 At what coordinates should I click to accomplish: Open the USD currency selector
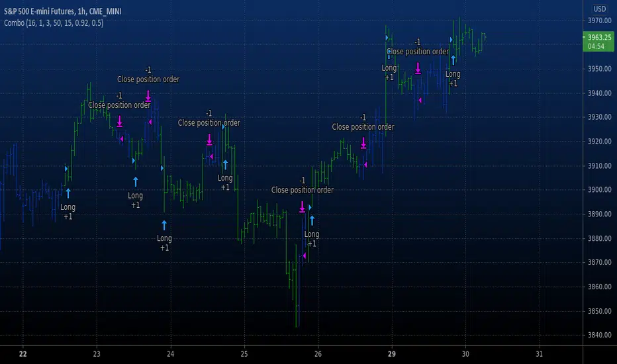click(x=600, y=9)
